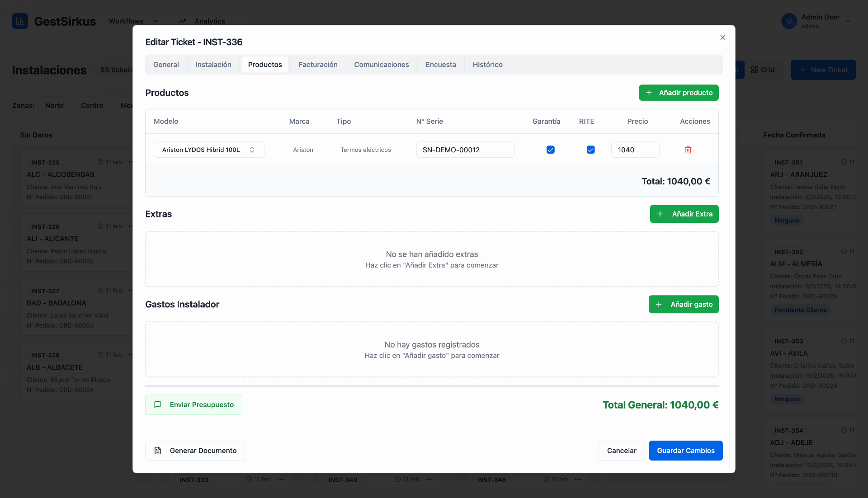The height and width of the screenshot is (498, 868).
Task: Click the GestSirkus logo icon
Action: (x=20, y=21)
